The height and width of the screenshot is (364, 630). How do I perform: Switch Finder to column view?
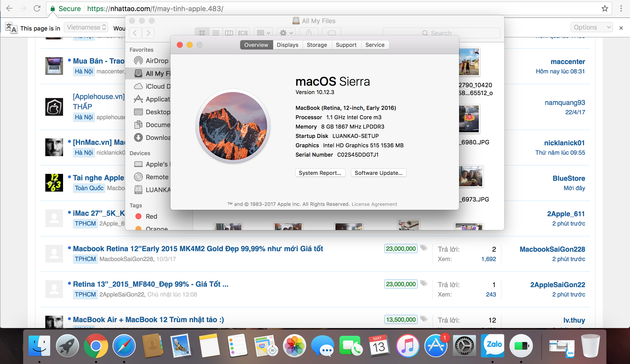(x=229, y=33)
